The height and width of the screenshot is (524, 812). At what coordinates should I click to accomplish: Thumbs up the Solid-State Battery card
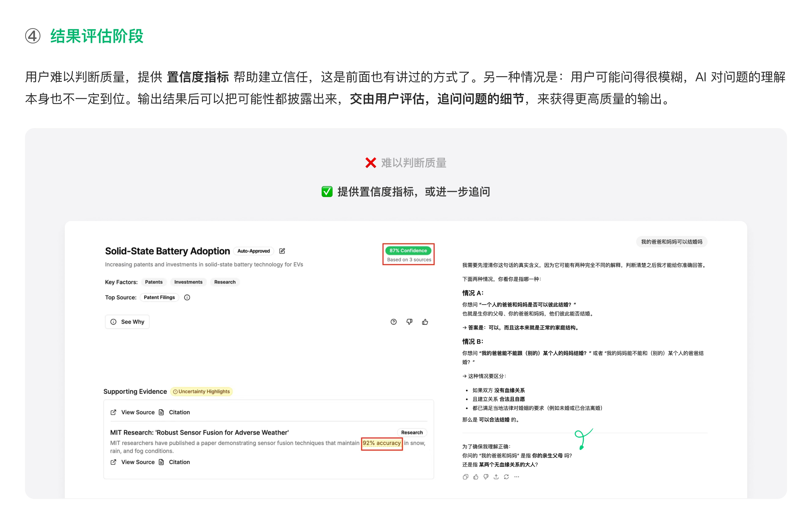click(x=425, y=322)
